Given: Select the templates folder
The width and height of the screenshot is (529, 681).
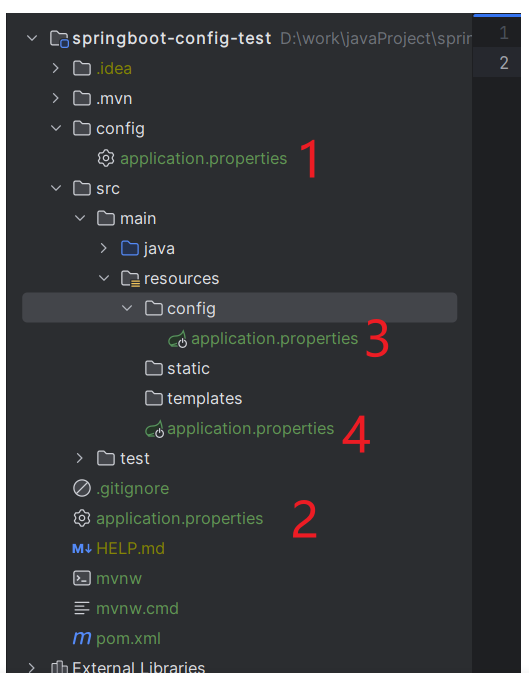Looking at the screenshot, I should [193, 399].
